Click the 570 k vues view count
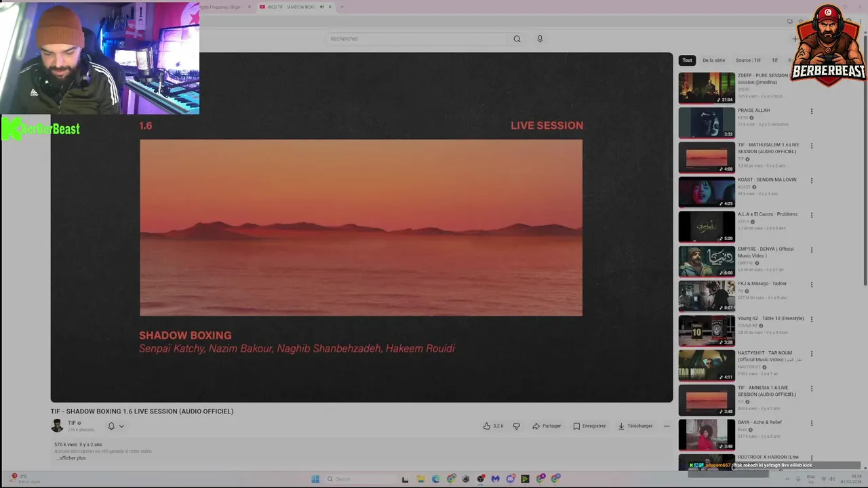The width and height of the screenshot is (868, 488). 66,445
